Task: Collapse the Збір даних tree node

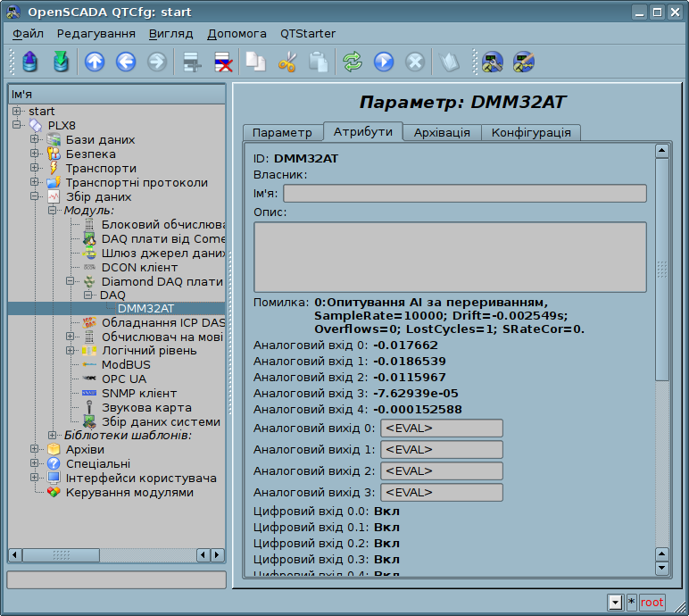Action: click(x=35, y=196)
